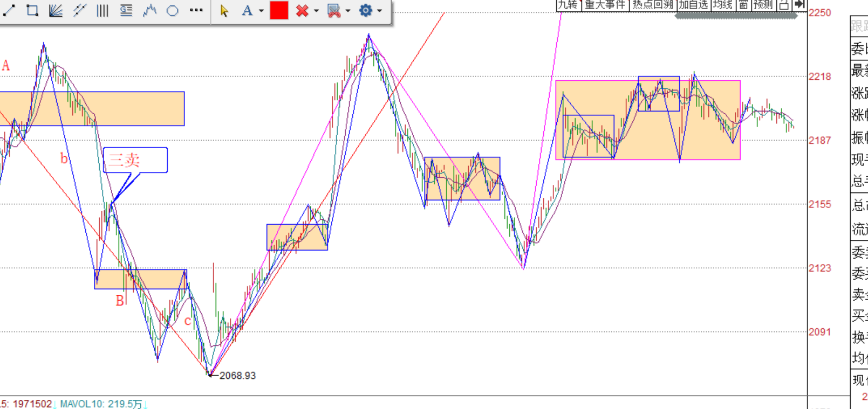The height and width of the screenshot is (409, 868).
Task: Expand the gear settings dropdown arrow
Action: pyautogui.click(x=380, y=11)
